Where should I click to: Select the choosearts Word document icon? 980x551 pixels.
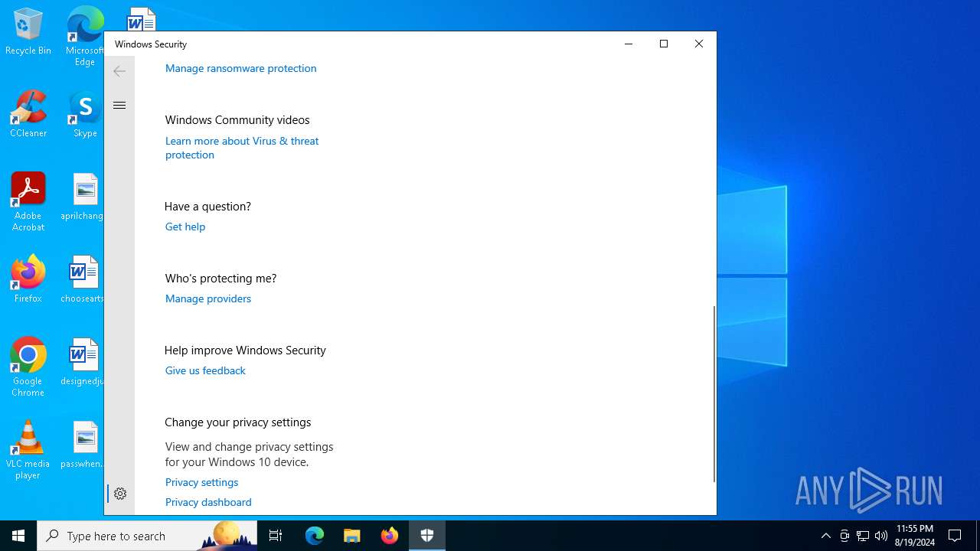point(83,280)
